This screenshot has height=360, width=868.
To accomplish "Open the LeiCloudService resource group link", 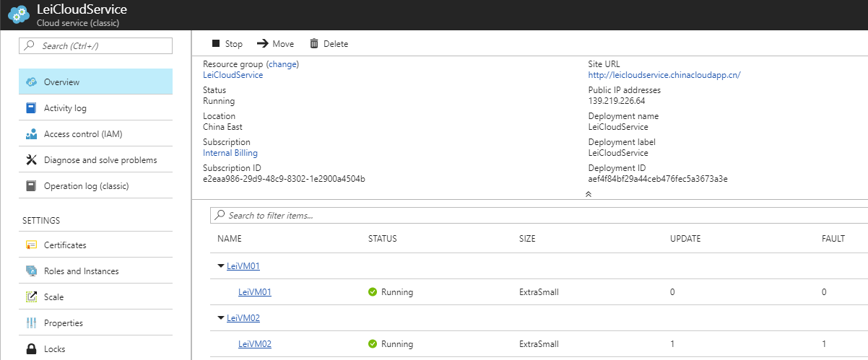I will pos(233,75).
